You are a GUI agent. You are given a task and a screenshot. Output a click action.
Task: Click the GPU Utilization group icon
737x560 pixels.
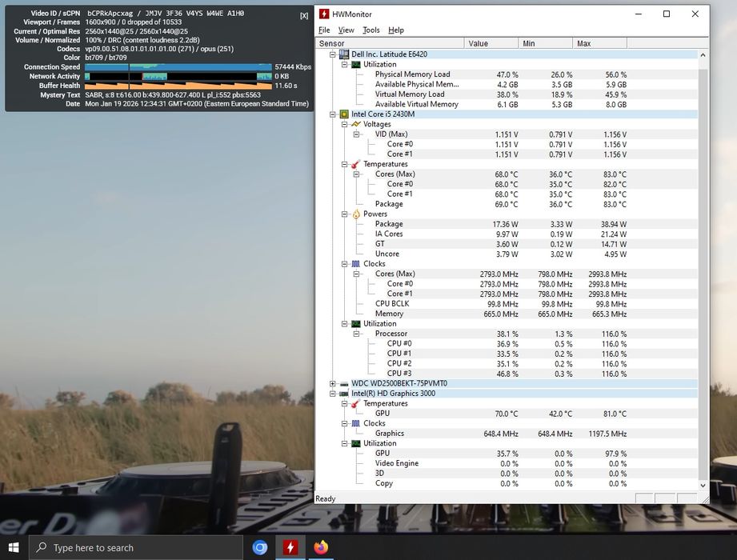point(356,443)
